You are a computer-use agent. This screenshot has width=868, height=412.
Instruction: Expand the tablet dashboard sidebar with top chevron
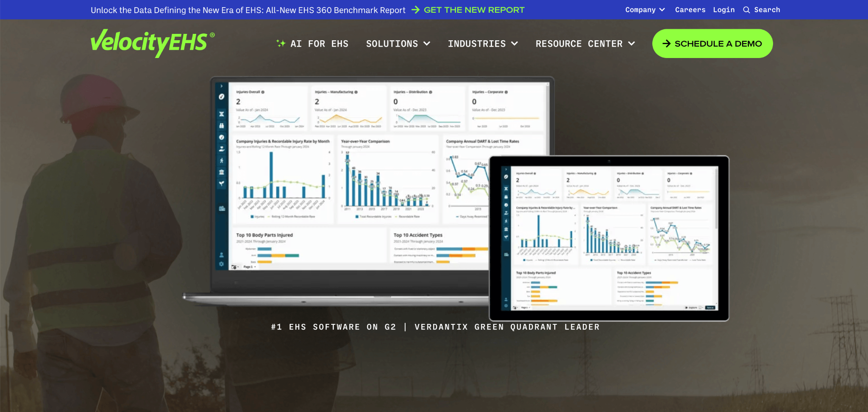coord(506,169)
